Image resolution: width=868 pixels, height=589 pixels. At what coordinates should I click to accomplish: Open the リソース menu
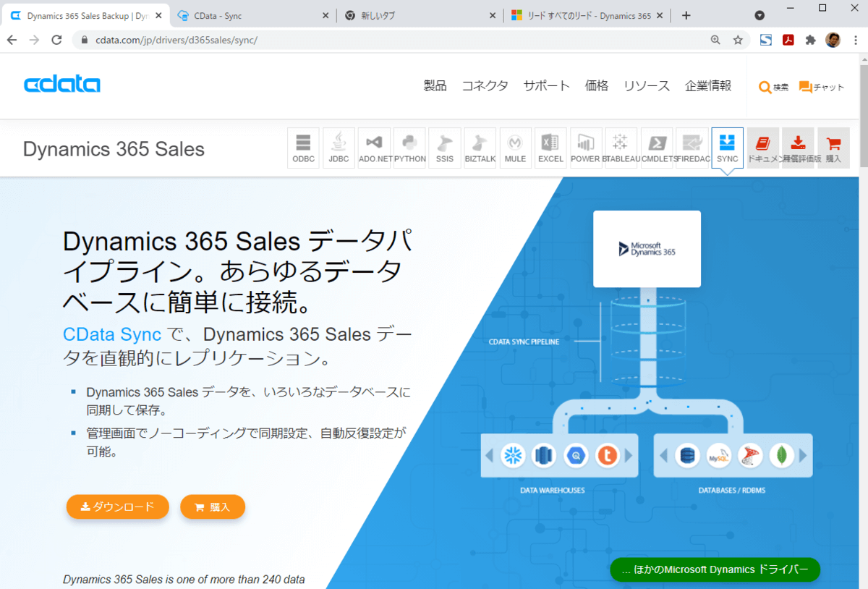tap(647, 85)
